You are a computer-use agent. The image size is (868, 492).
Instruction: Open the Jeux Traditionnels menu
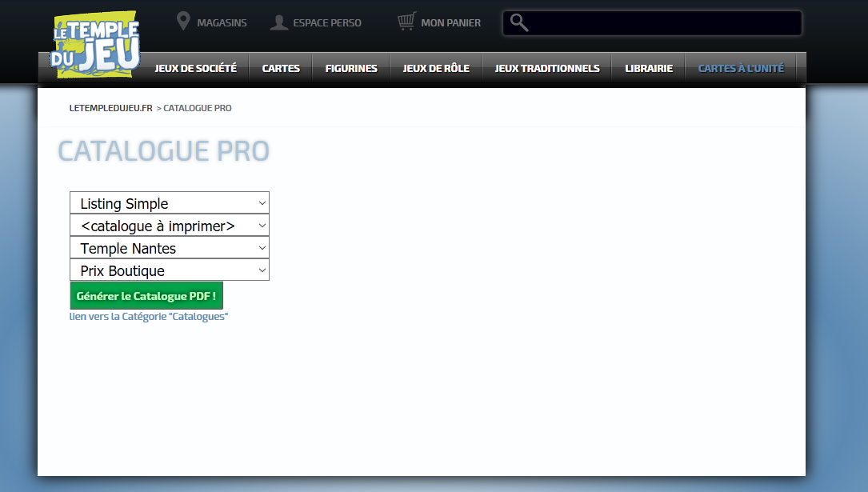[547, 69]
